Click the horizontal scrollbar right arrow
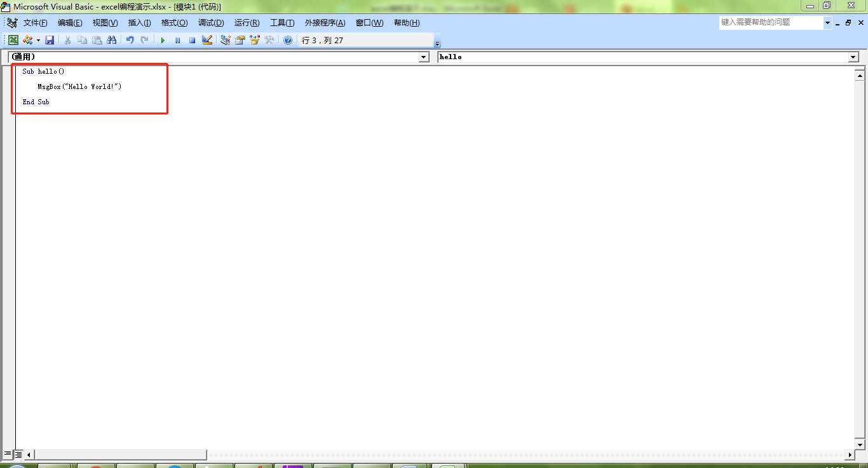Viewport: 868px width, 468px height. (850, 455)
